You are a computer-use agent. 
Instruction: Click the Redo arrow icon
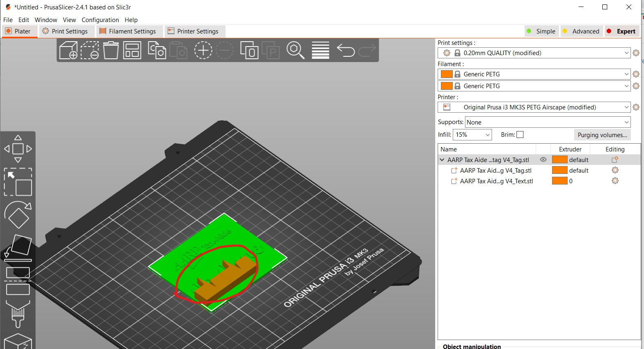(367, 50)
